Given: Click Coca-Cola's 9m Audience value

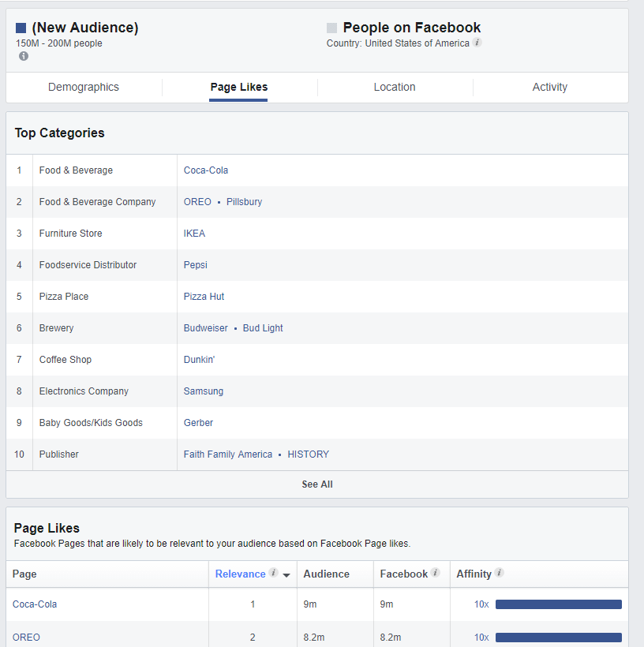Looking at the screenshot, I should (x=310, y=604).
